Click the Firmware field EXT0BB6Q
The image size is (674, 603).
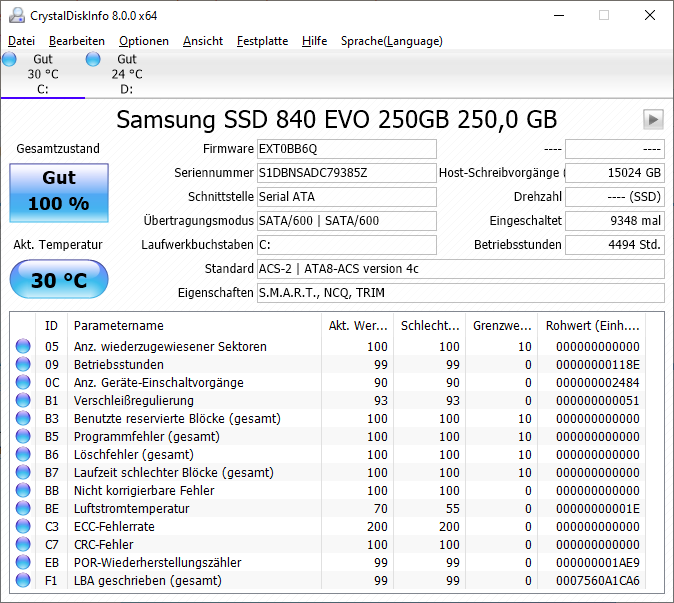(346, 149)
